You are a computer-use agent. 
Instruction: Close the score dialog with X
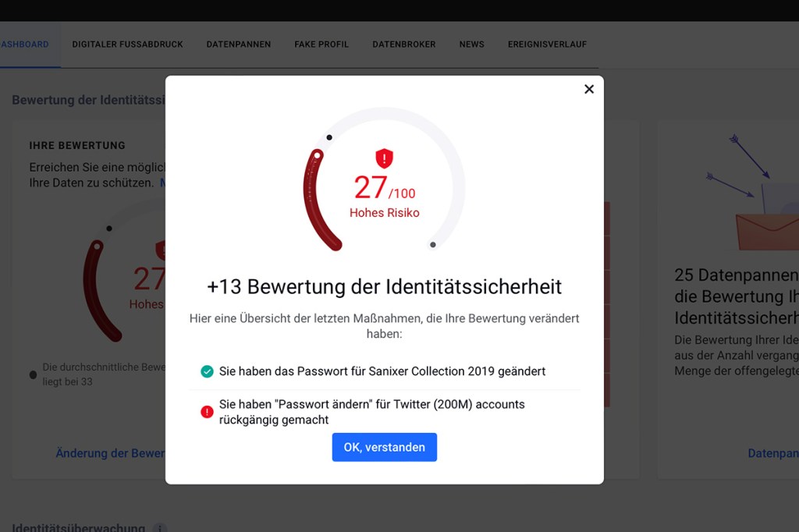[589, 89]
